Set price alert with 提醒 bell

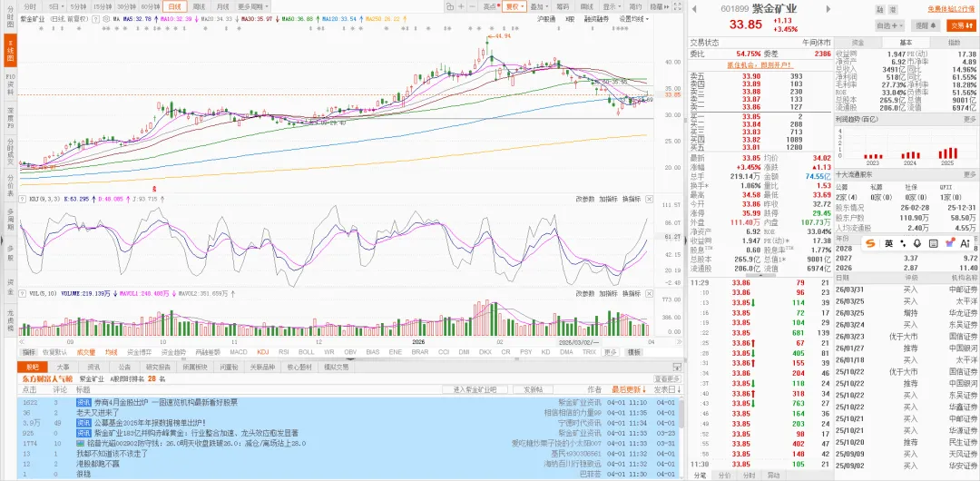click(926, 25)
